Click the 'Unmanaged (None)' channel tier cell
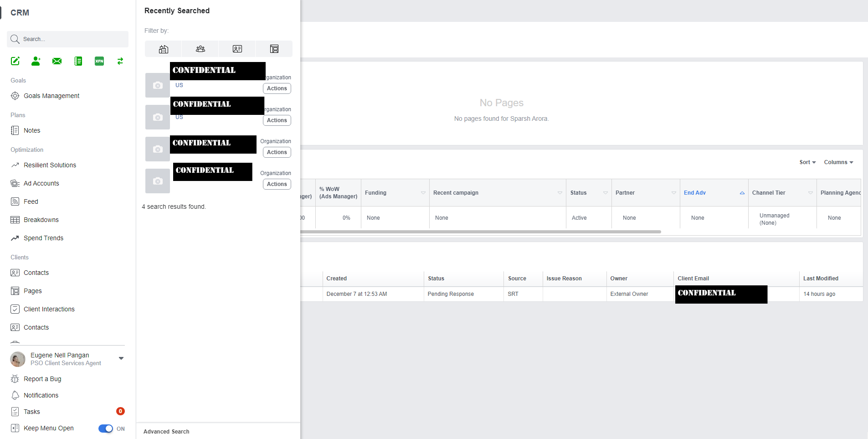The width and height of the screenshot is (868, 439). [x=775, y=219]
